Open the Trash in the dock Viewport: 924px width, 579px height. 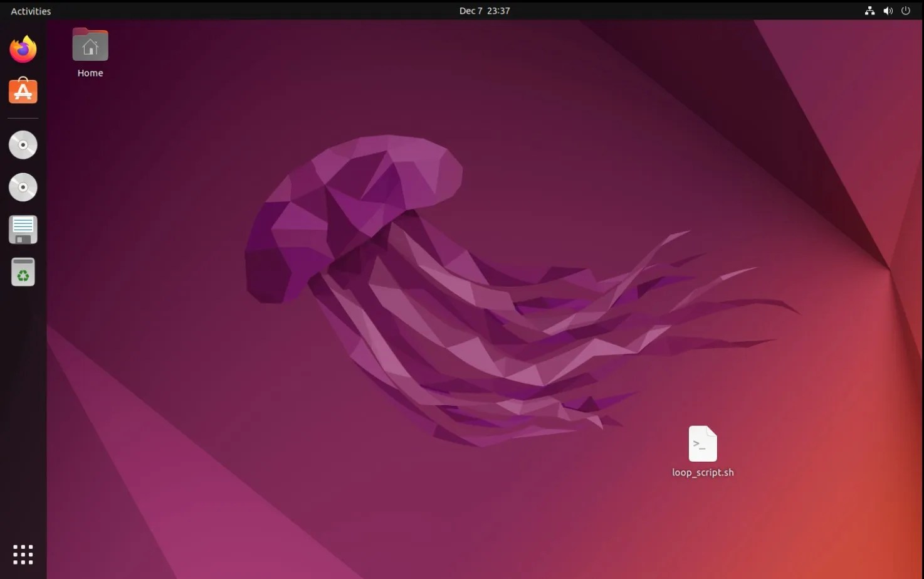click(23, 272)
